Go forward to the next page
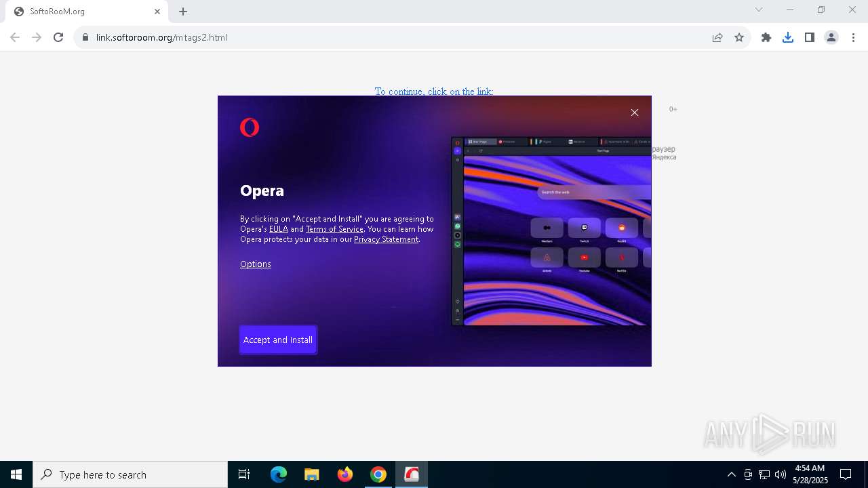868x488 pixels. (x=37, y=37)
